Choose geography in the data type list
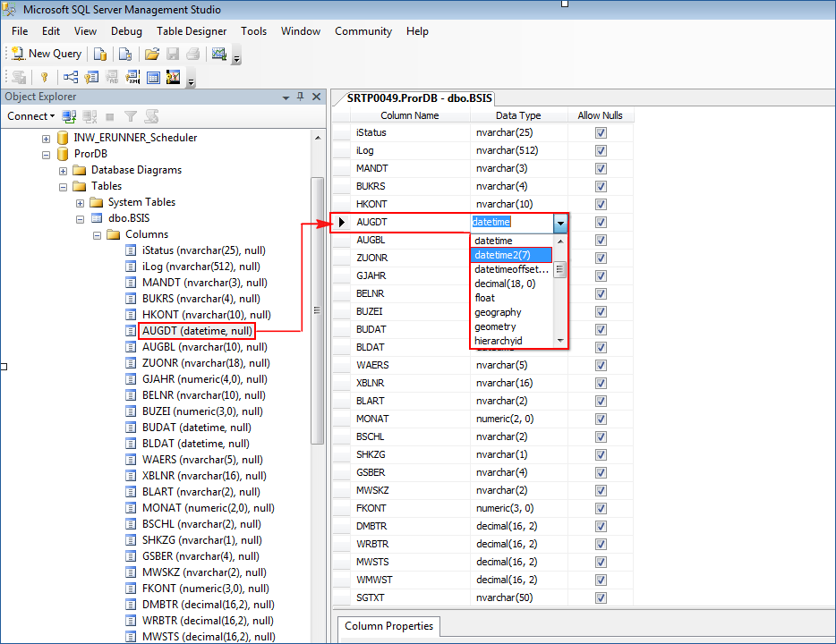 pos(512,312)
